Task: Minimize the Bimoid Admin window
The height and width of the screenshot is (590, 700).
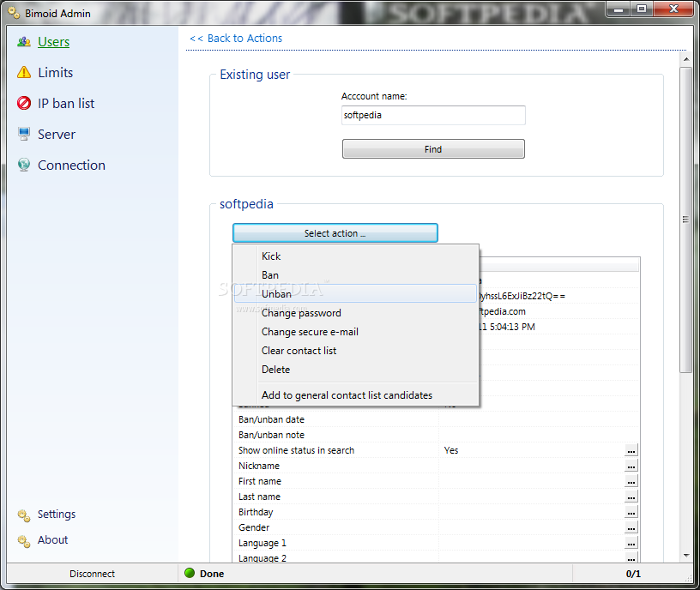Action: 619,9
